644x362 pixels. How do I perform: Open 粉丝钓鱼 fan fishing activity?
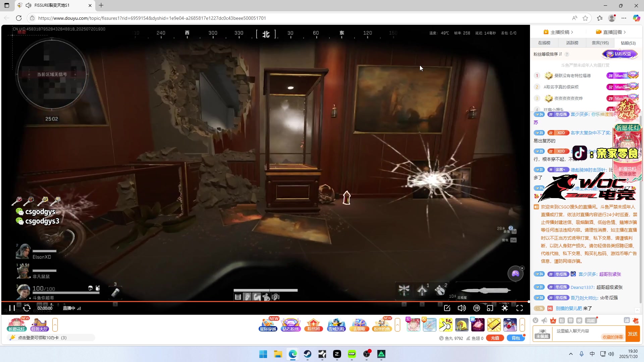(382, 324)
